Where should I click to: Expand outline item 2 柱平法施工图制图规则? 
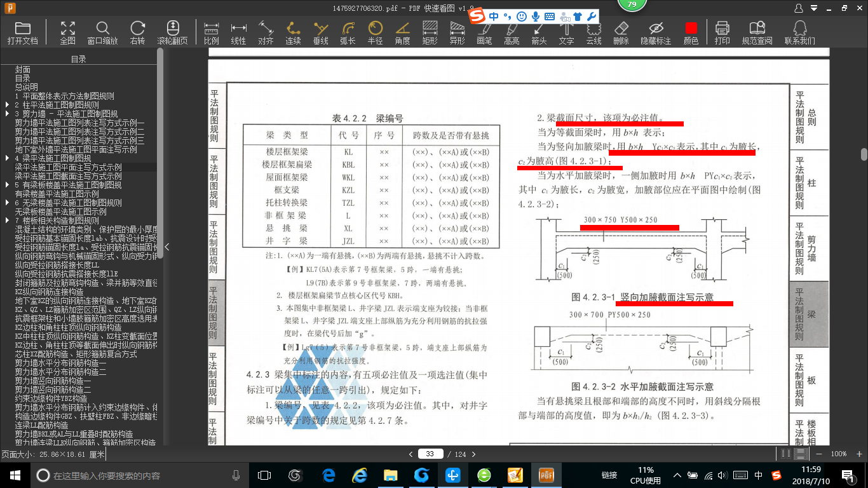tap(8, 105)
